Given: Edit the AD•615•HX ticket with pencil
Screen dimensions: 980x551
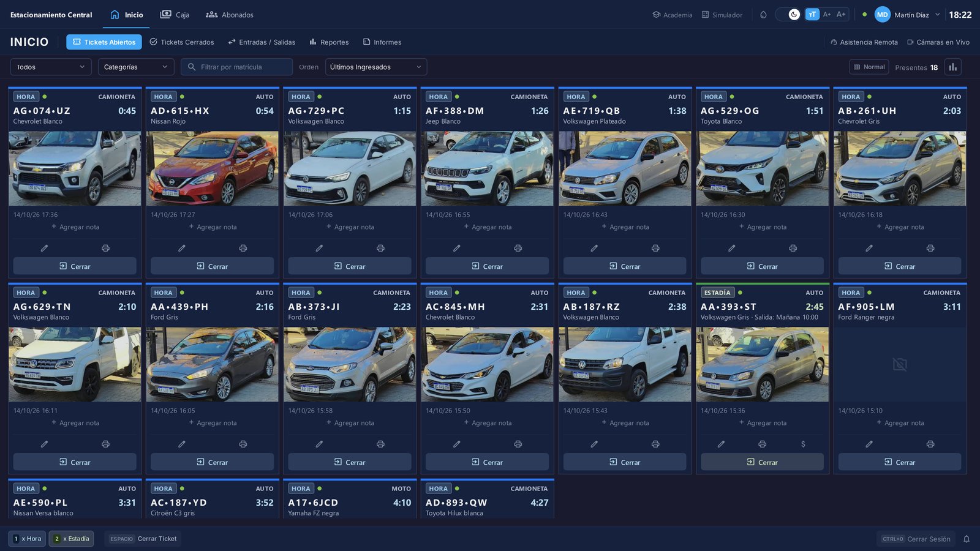Looking at the screenshot, I should click(181, 248).
